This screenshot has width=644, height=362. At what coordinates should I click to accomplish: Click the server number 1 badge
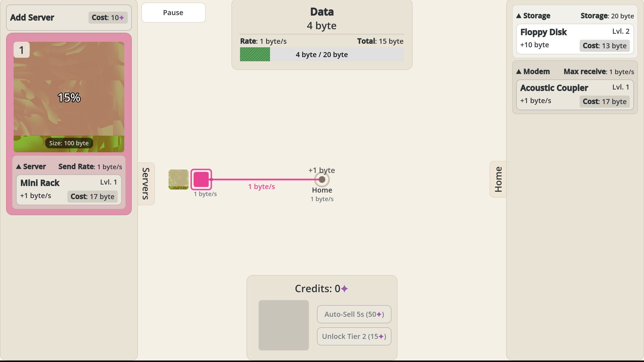(21, 50)
